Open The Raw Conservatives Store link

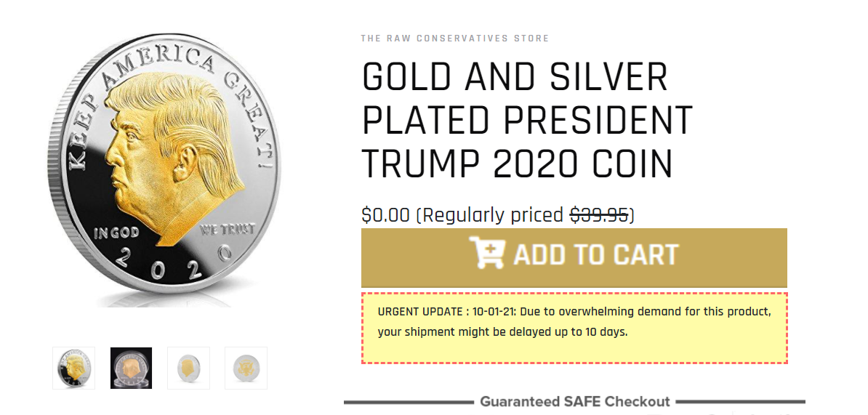[x=454, y=39]
